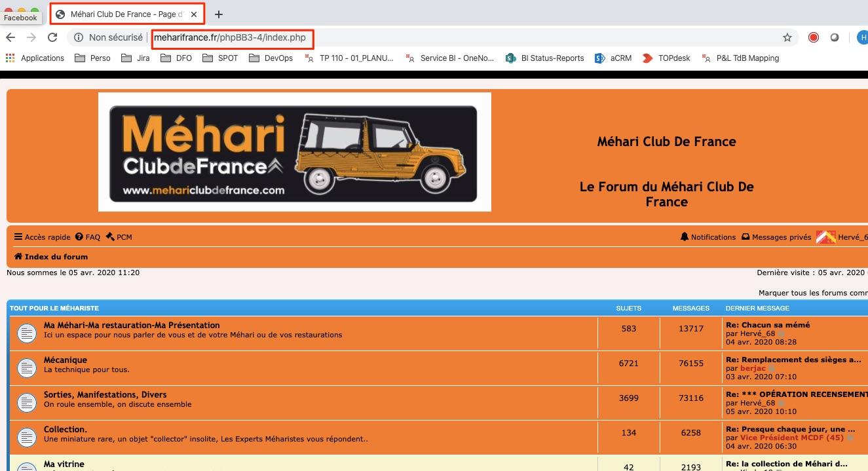
Task: Open the 'Ma vitrine' forum
Action: [x=64, y=464]
